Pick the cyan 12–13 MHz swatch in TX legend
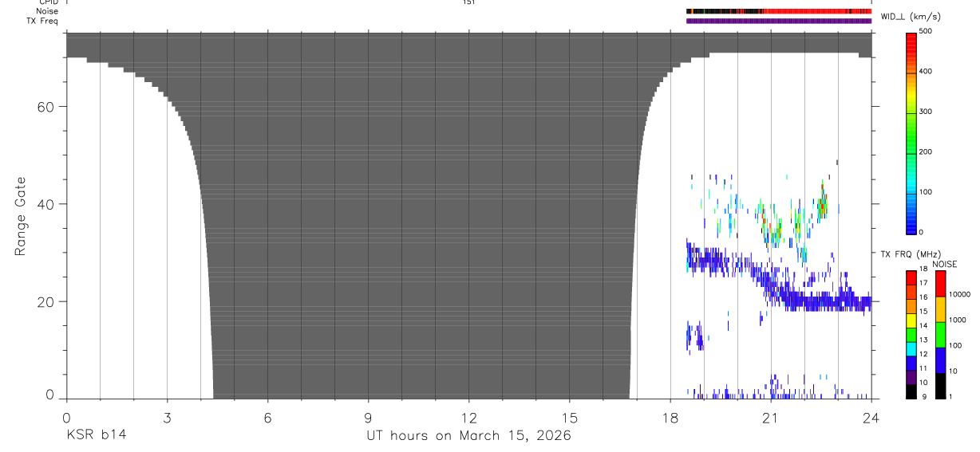Viewport: 980px width, 452px height. [x=912, y=348]
